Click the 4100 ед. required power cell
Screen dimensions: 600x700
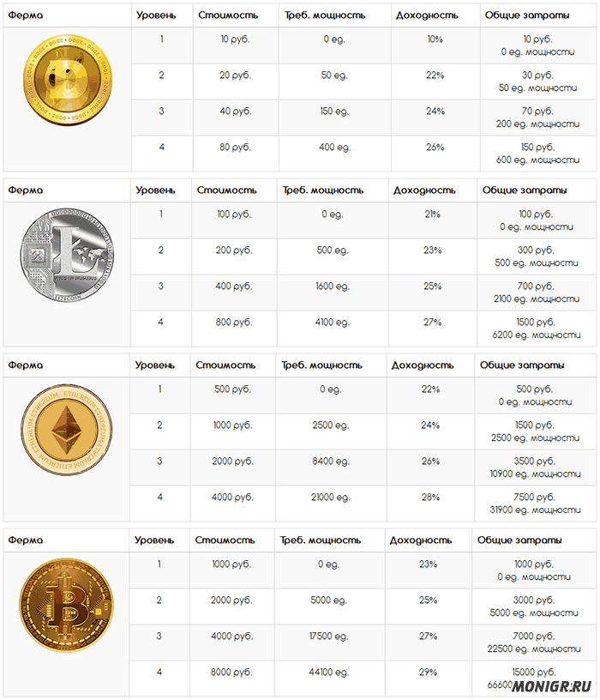click(x=330, y=323)
